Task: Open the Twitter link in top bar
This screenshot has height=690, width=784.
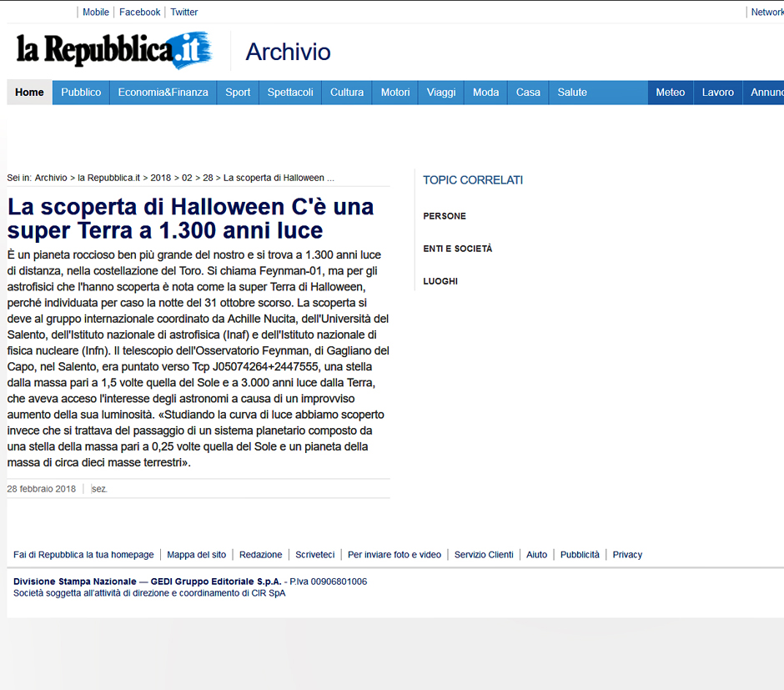Action: [x=184, y=12]
